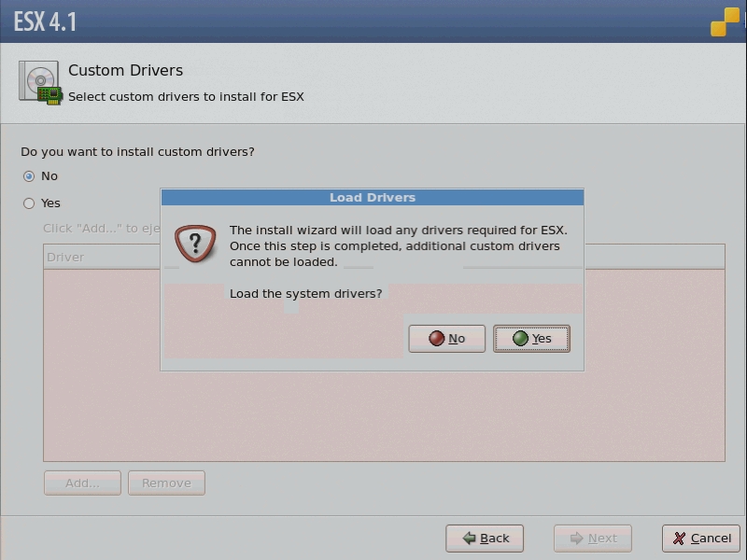The image size is (747, 560).
Task: Click the Custom Drivers CD icon
Action: click(40, 82)
